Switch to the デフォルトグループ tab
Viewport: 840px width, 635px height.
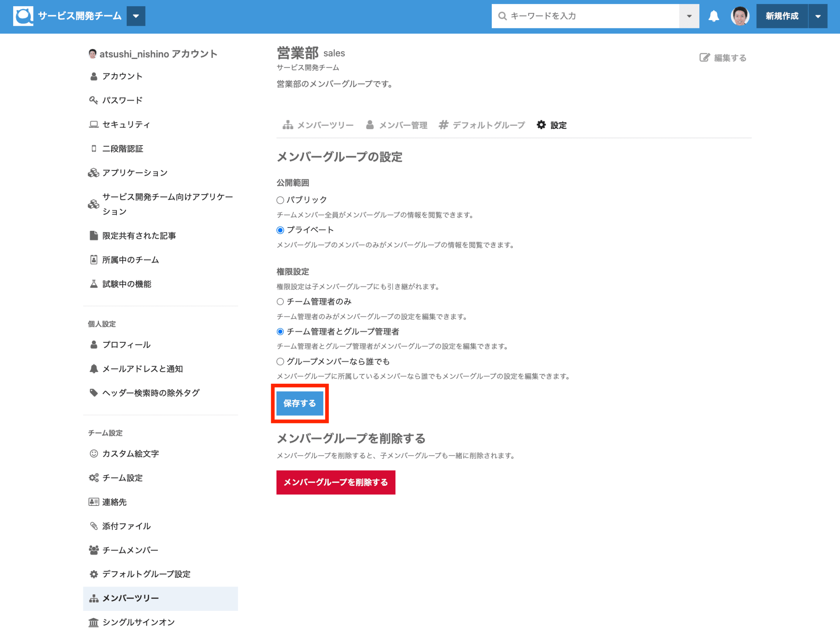pyautogui.click(x=482, y=125)
